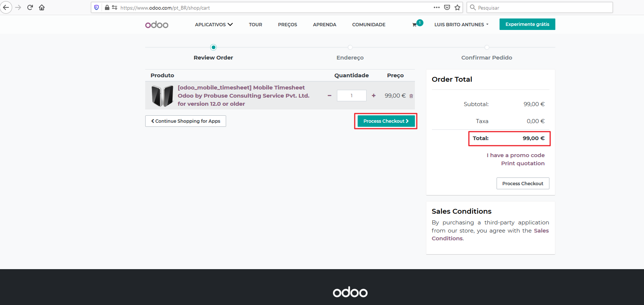Delete the Mobile Timesheet item via trash icon
The image size is (644, 305).
coord(411,96)
